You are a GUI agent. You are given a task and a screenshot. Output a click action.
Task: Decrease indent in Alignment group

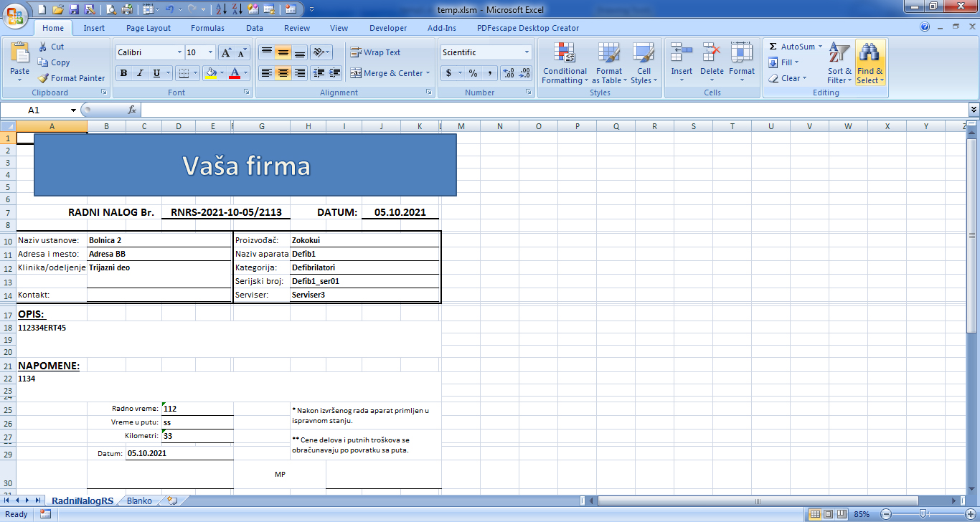(318, 73)
